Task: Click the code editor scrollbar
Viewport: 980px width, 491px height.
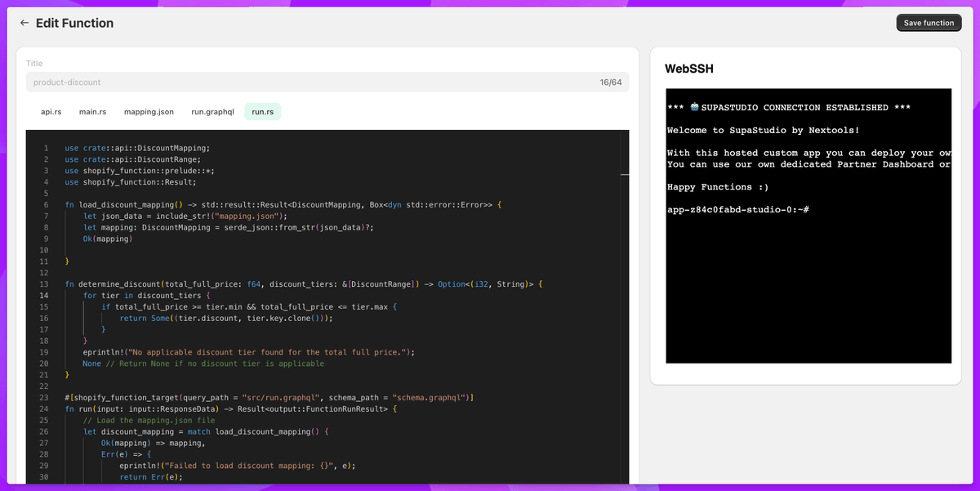Action: point(625,173)
